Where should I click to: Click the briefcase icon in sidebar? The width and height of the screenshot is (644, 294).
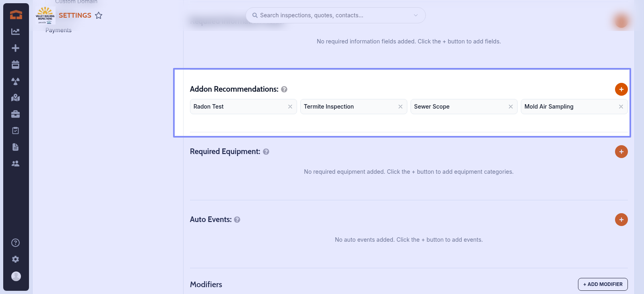[16, 114]
